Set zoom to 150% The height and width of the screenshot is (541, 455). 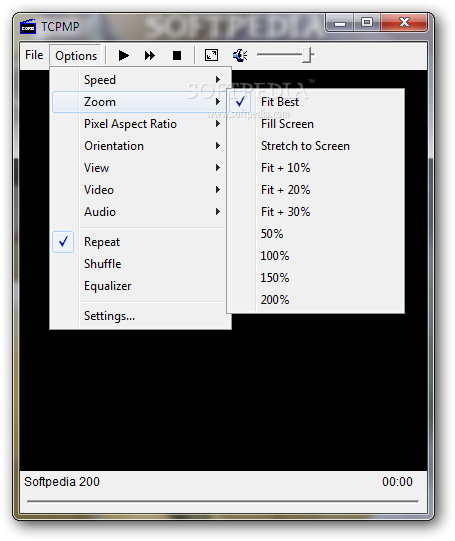316,278
